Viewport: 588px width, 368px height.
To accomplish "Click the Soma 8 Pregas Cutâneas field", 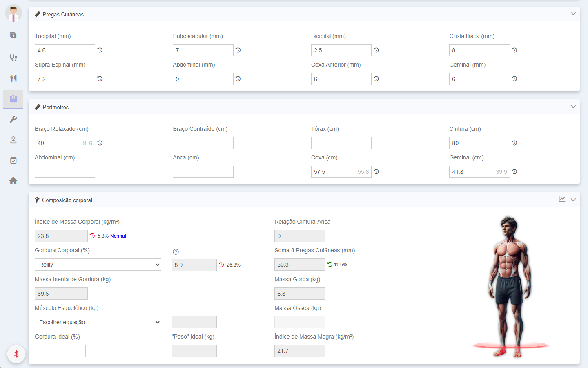I will [x=300, y=265].
